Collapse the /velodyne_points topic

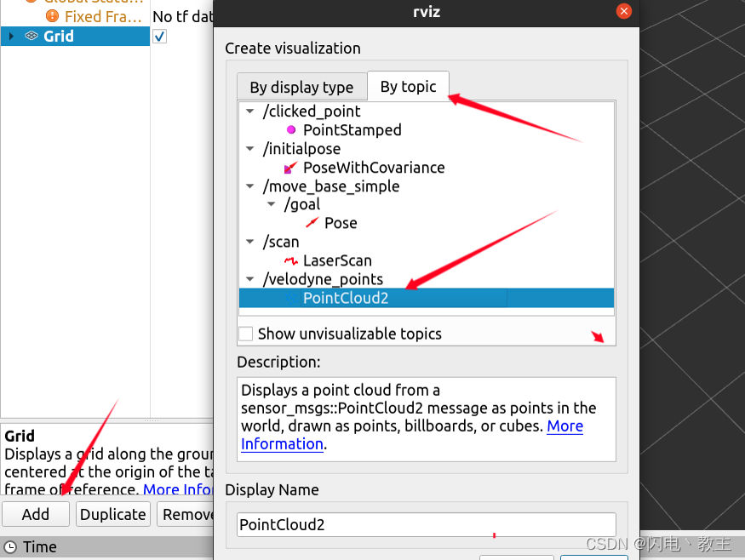250,279
